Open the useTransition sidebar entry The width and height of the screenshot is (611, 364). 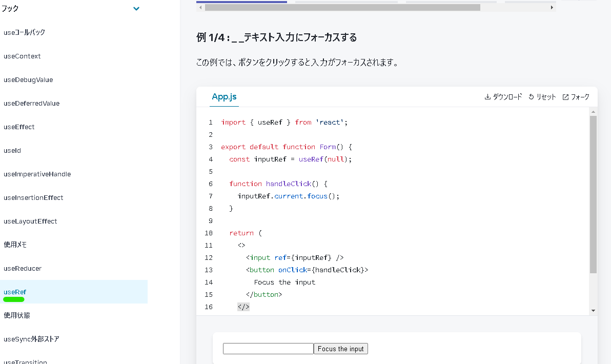point(25,361)
